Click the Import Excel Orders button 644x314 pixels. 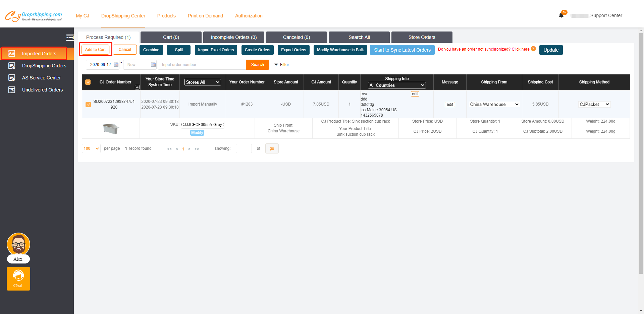pyautogui.click(x=216, y=50)
